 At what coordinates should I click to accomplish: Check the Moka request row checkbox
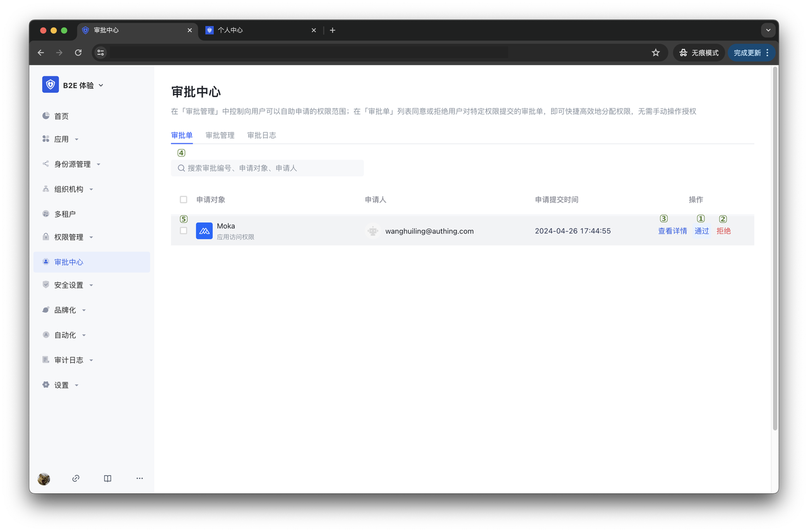pyautogui.click(x=184, y=231)
